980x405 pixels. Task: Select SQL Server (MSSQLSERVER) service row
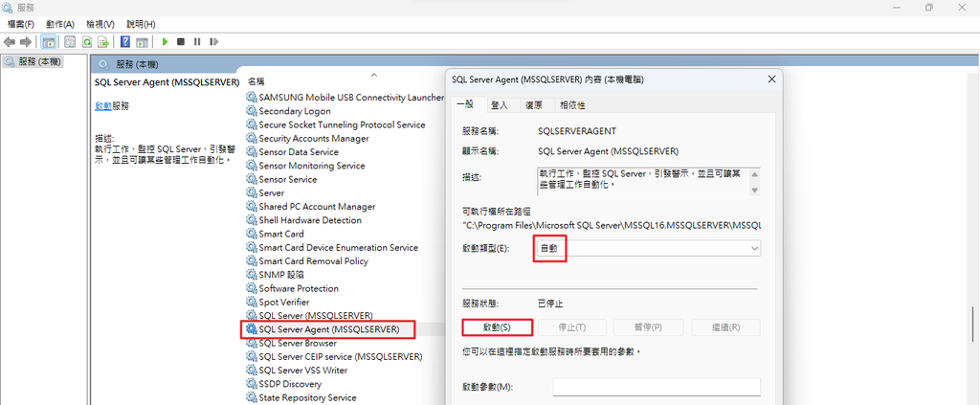click(x=316, y=316)
